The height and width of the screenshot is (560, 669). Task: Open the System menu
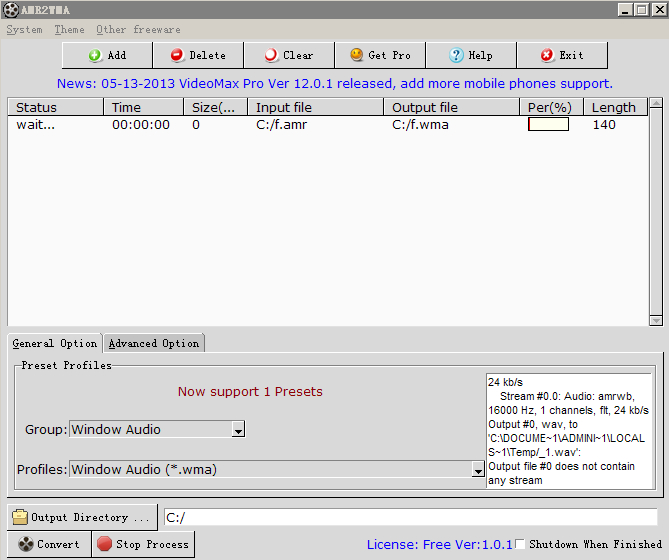(24, 30)
